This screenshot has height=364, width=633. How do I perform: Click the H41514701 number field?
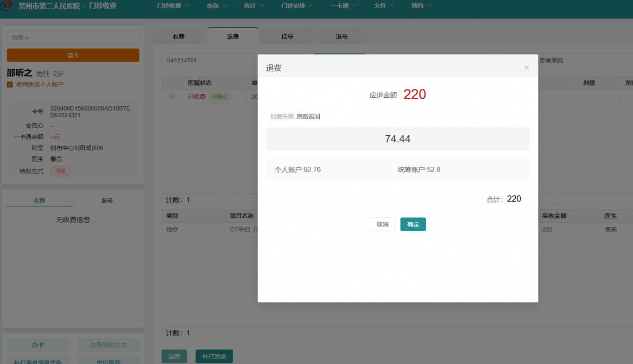tap(210, 61)
